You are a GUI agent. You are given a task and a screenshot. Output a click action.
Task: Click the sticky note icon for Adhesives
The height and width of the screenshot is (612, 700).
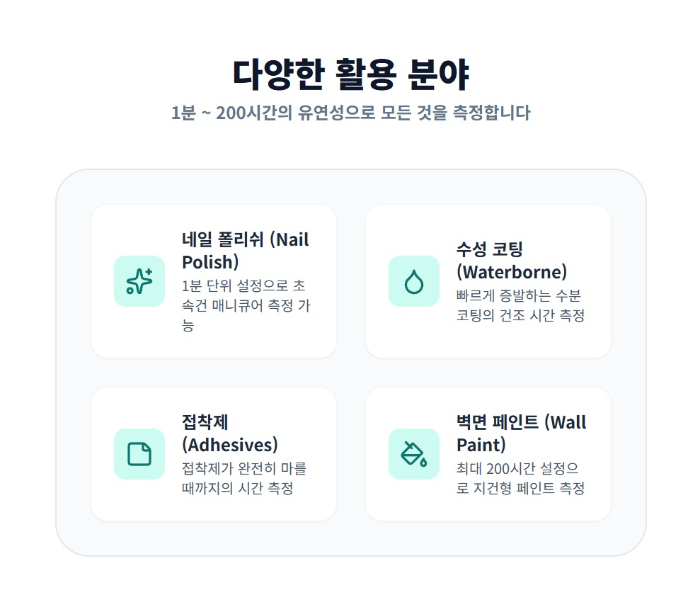[139, 454]
